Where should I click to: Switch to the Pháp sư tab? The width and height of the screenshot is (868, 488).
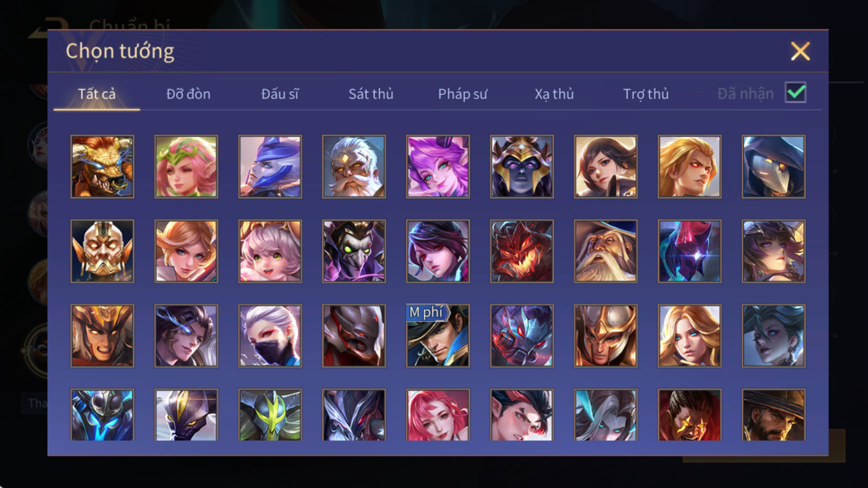(x=462, y=94)
